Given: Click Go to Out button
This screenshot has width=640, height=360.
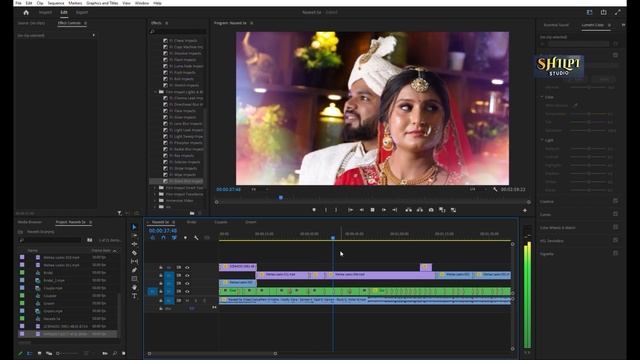Looking at the screenshot, I should (395, 210).
